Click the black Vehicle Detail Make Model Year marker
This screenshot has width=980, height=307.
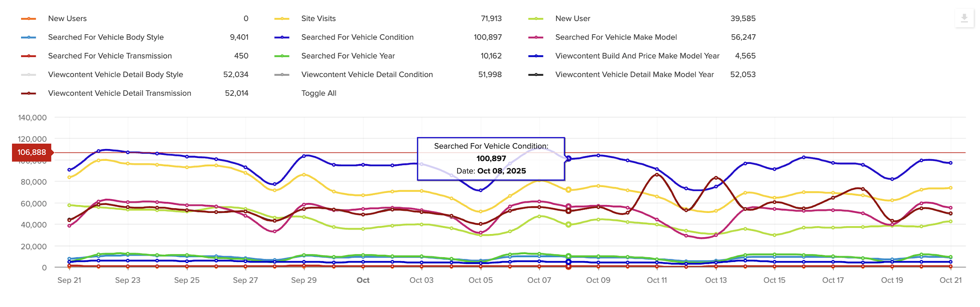pos(536,75)
